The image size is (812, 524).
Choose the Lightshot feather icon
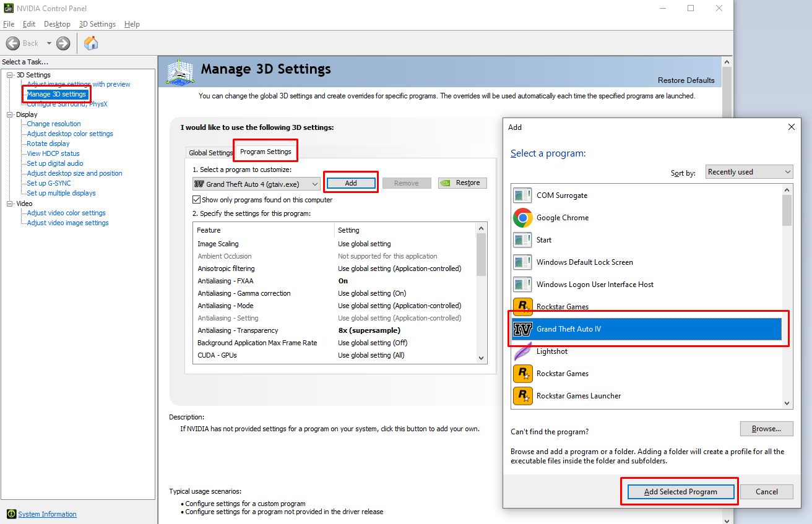[522, 351]
